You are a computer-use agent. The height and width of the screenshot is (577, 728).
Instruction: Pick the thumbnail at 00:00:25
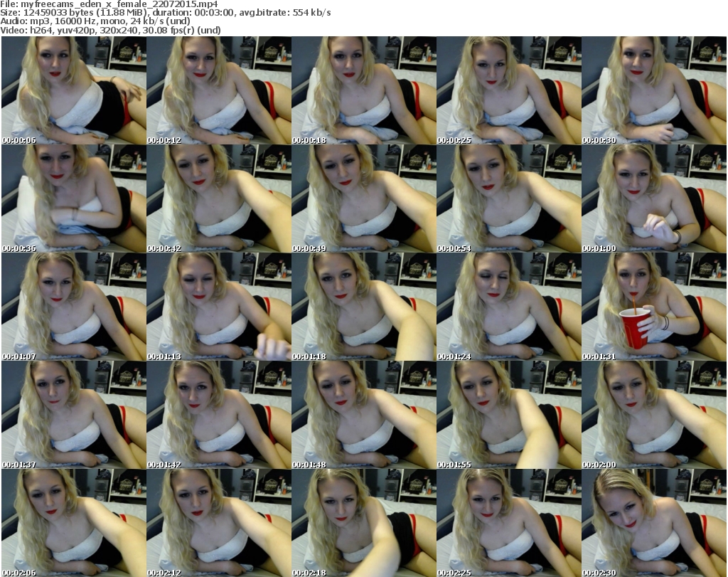[509, 90]
